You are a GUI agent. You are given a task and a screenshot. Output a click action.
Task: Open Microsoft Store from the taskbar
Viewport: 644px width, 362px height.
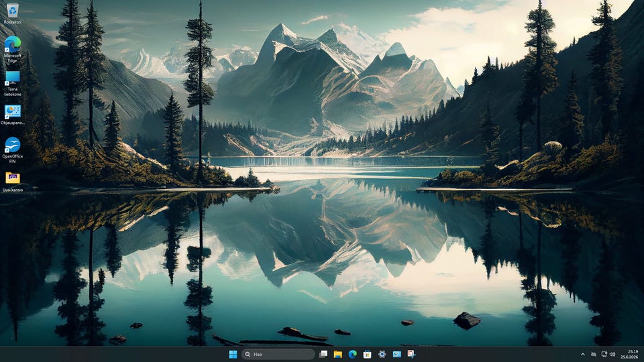[x=367, y=354]
